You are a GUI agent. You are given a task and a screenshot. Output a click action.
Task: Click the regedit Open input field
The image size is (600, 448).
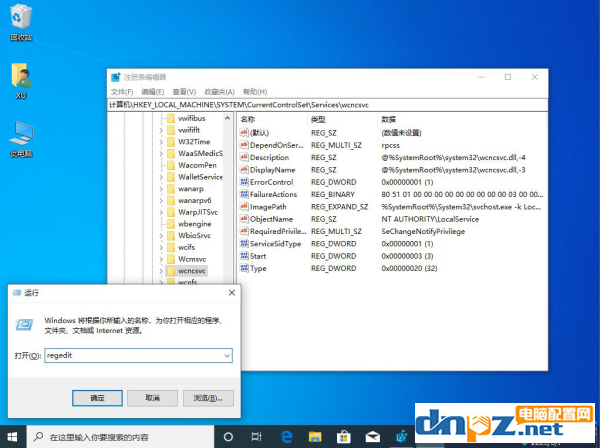click(139, 356)
